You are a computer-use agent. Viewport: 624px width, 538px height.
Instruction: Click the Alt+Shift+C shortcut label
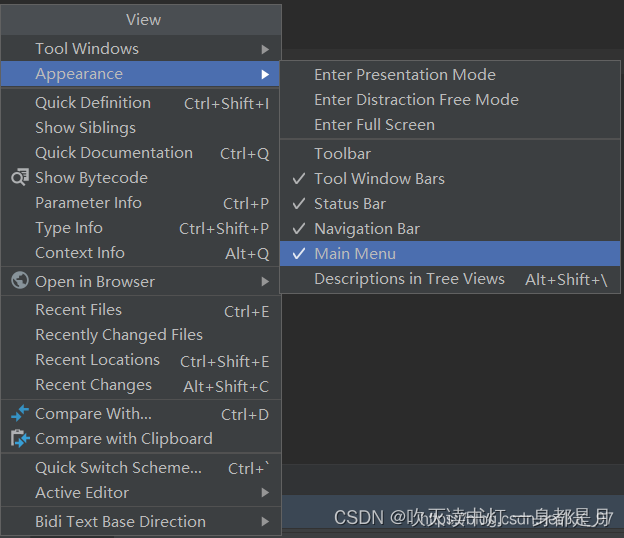tap(226, 387)
